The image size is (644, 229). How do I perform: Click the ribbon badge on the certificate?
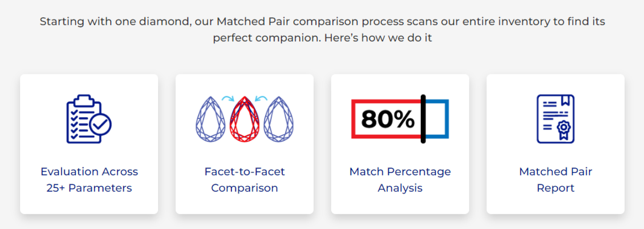tap(564, 130)
